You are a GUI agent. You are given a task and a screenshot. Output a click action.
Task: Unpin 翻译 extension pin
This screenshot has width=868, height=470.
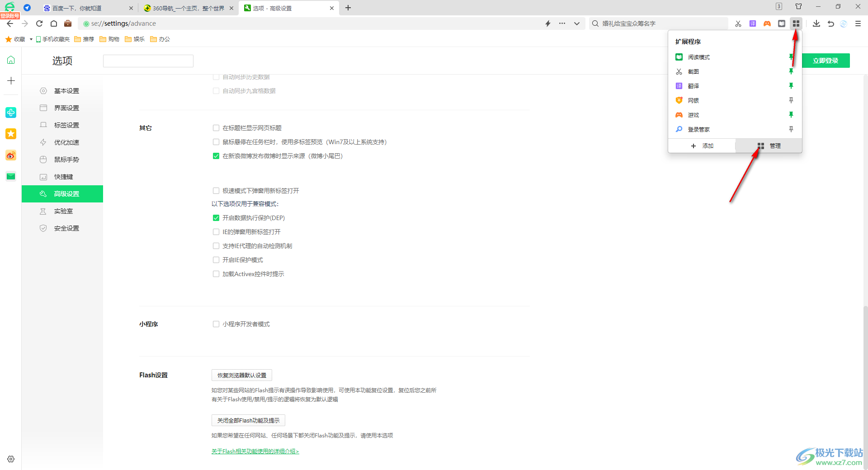click(x=791, y=86)
